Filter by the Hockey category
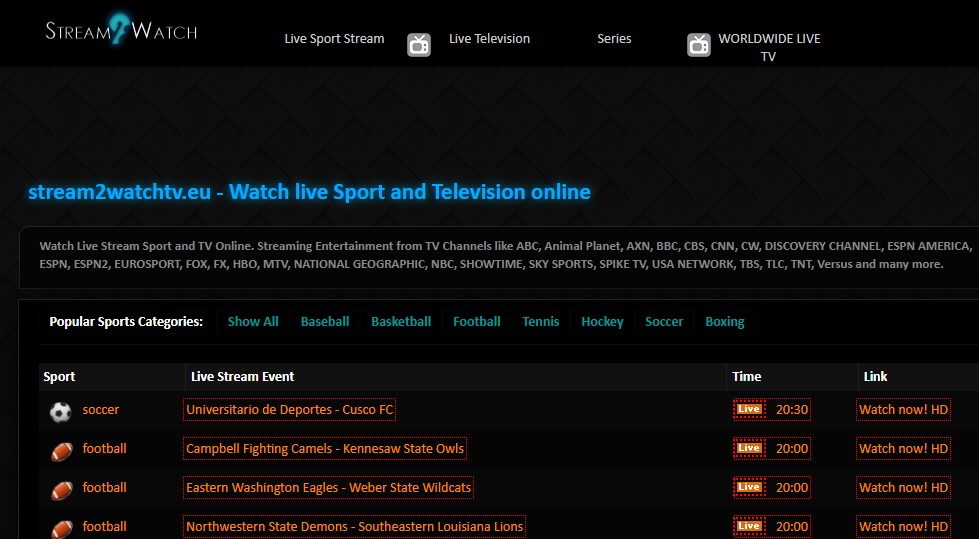The height and width of the screenshot is (539, 979). click(602, 322)
